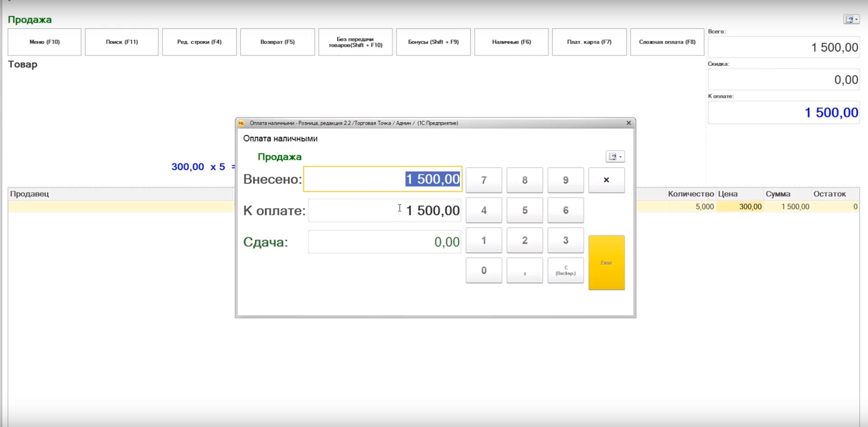Open the help dropdown at top right

point(852,19)
